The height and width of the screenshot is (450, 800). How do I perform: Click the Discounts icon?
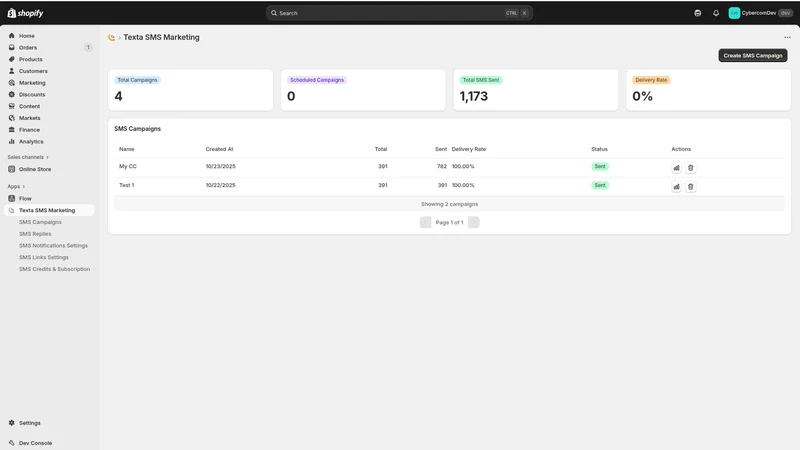coord(12,94)
